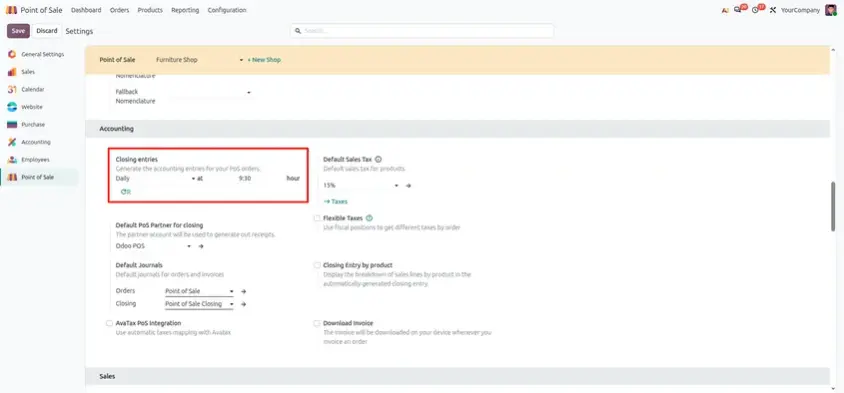Open the Odoo POS partner record arrow
The height and width of the screenshot is (393, 844).
[201, 246]
